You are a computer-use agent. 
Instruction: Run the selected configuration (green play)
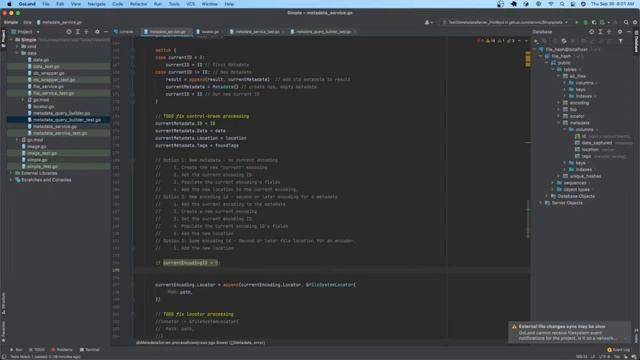[x=577, y=22]
